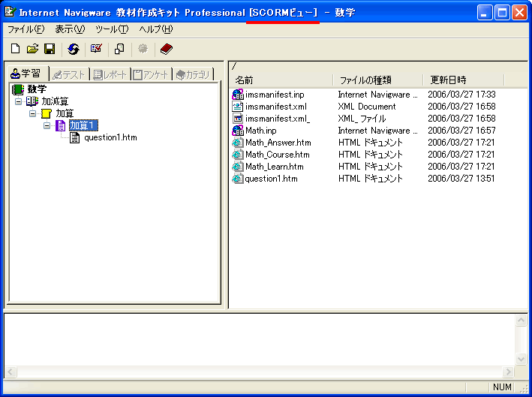The width and height of the screenshot is (532, 397).
Task: Click the icon of Math.inp file
Action: pyautogui.click(x=238, y=131)
